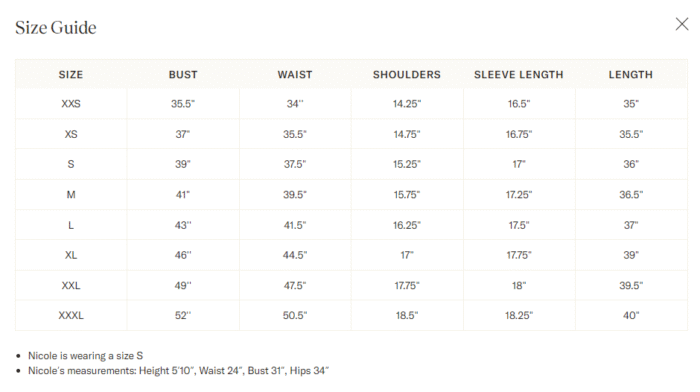Close the Size Guide dialog

tap(682, 24)
